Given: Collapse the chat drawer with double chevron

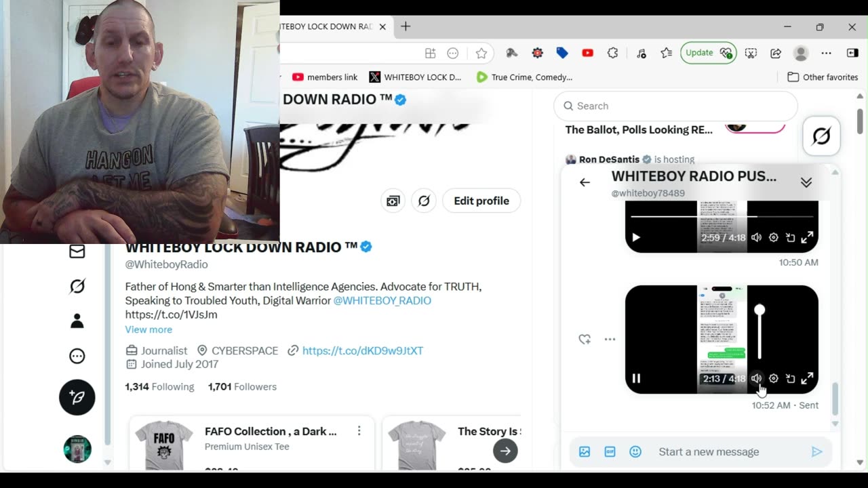Looking at the screenshot, I should point(806,183).
